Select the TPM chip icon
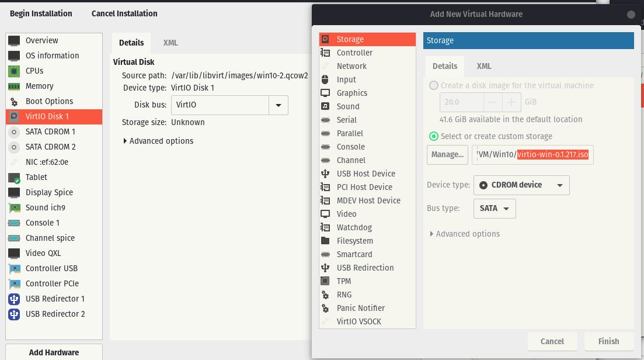Screen dimensions: 644x360 pyautogui.click(x=326, y=281)
